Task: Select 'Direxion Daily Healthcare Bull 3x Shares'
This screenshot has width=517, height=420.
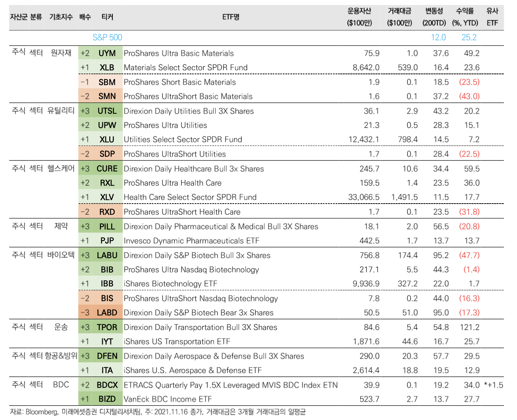Action: coord(194,169)
